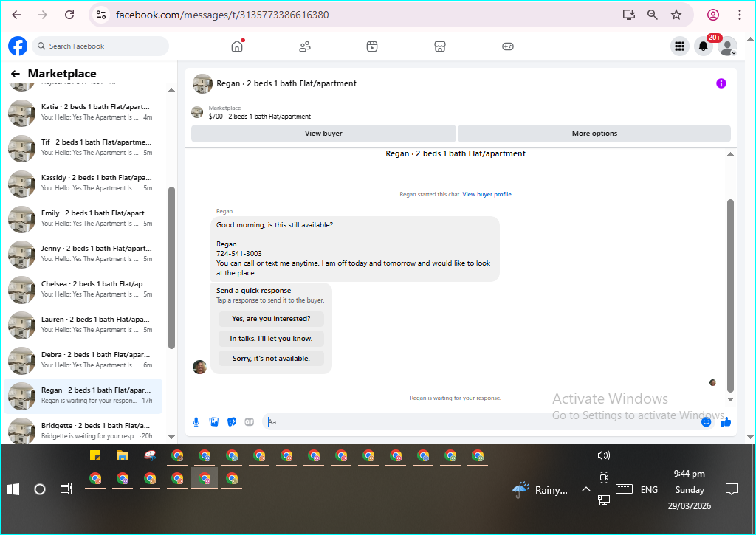
Task: Click the More options button
Action: coord(594,134)
